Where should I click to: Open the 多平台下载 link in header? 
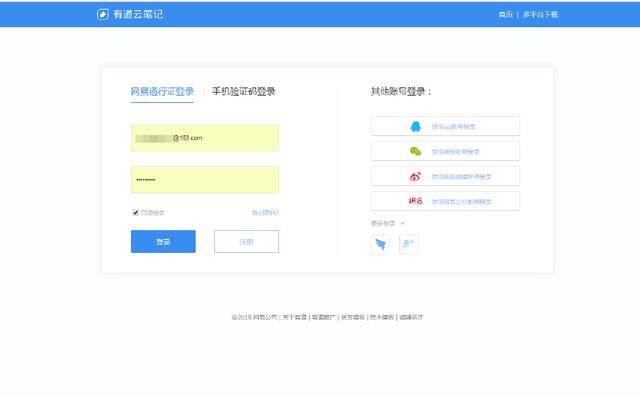(540, 15)
